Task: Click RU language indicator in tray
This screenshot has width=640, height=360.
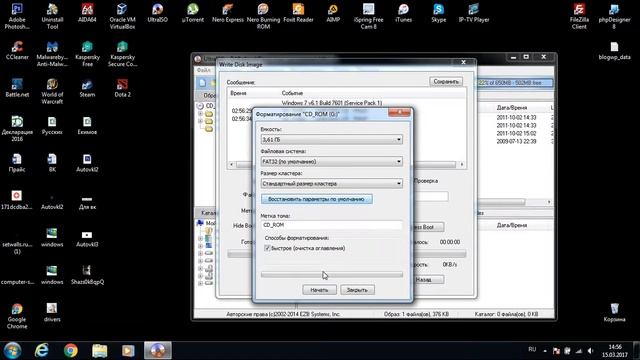Action: (x=532, y=350)
